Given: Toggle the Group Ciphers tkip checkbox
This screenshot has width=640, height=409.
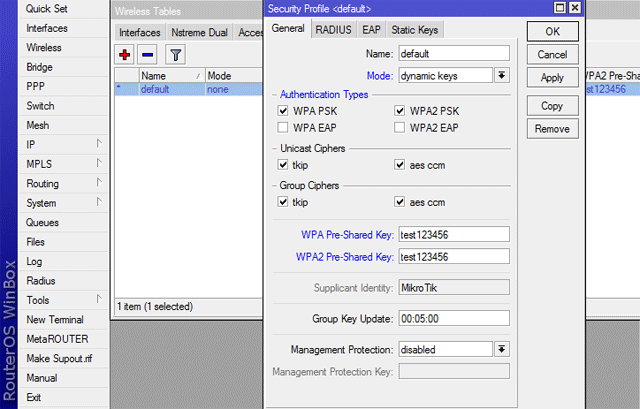Looking at the screenshot, I should (x=283, y=202).
